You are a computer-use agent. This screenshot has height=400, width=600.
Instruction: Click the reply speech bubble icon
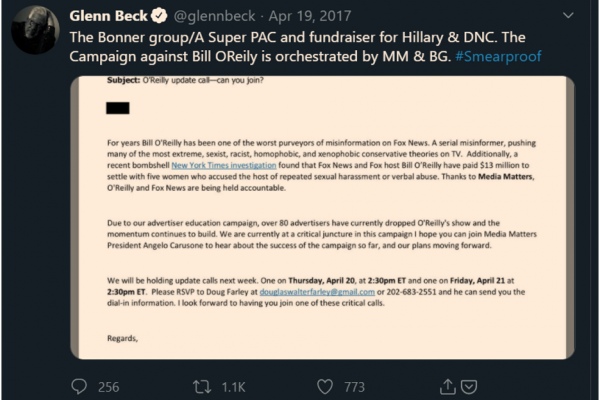pos(80,386)
